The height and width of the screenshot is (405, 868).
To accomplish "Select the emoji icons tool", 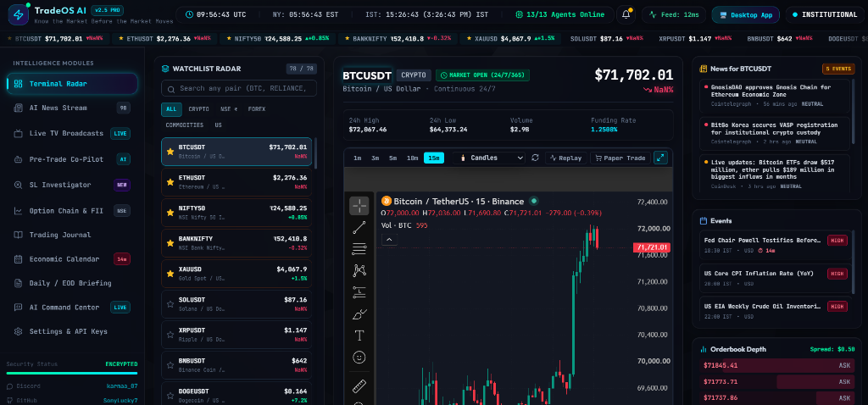I will [359, 358].
